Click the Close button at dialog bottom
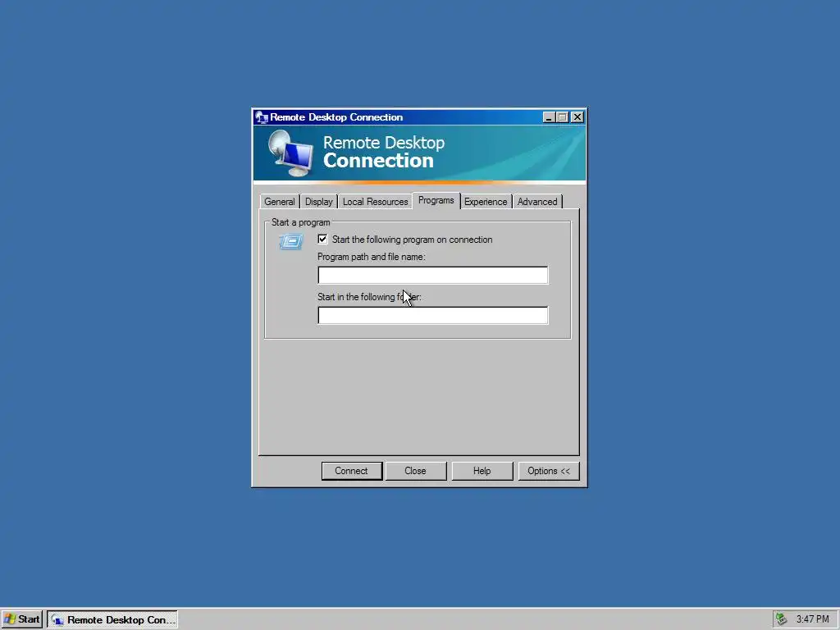This screenshot has height=630, width=840. pyautogui.click(x=415, y=471)
